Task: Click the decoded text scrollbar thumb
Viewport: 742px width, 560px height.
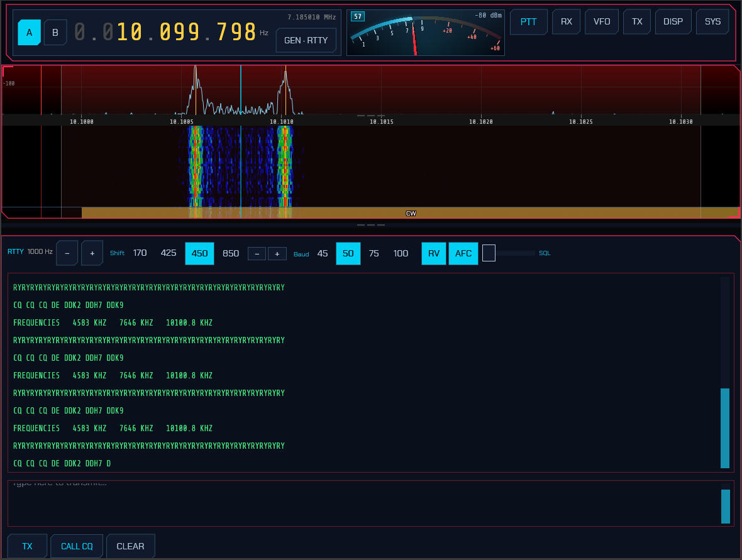Action: [x=724, y=427]
